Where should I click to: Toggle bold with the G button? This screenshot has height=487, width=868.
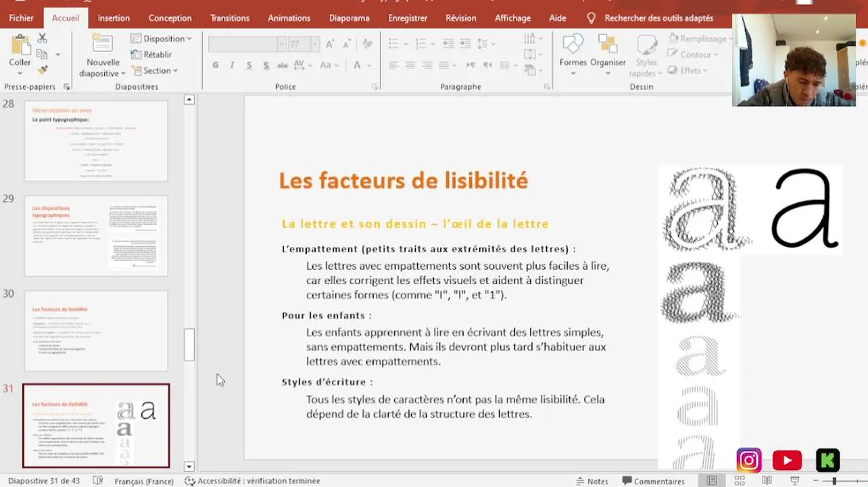tap(216, 66)
